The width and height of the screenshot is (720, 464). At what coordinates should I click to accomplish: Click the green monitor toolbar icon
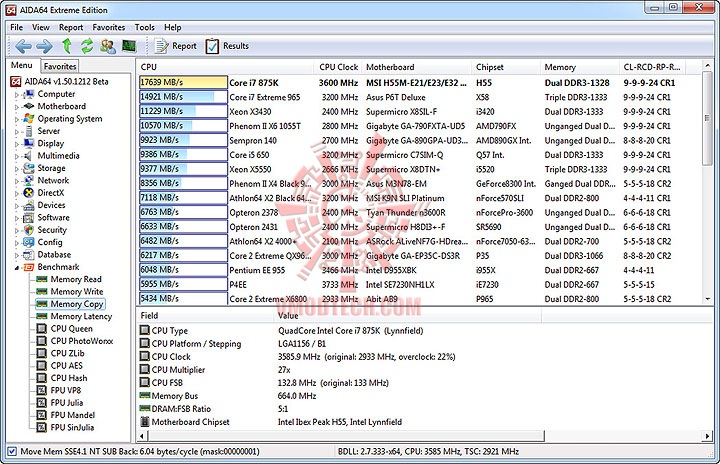pyautogui.click(x=129, y=46)
